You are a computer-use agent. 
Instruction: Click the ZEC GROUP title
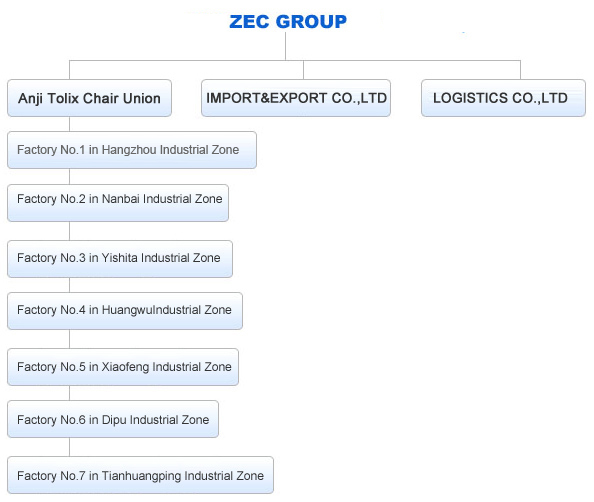[x=288, y=22]
